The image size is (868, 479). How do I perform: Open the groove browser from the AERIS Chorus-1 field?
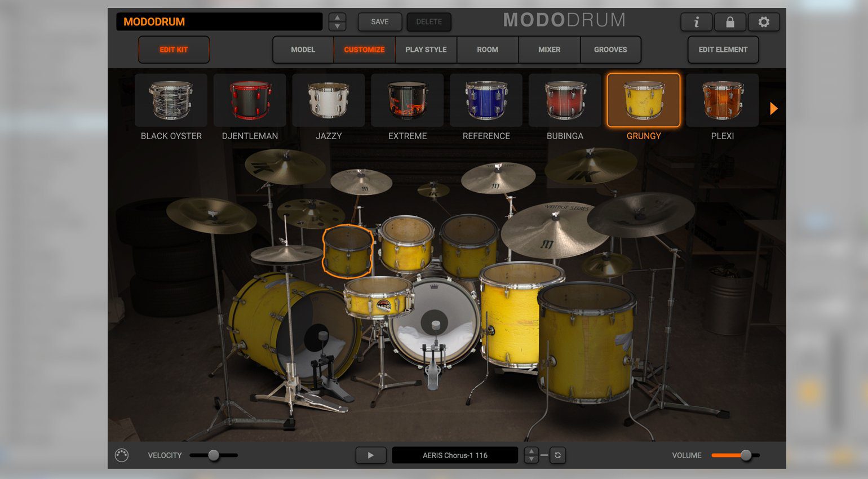click(455, 455)
